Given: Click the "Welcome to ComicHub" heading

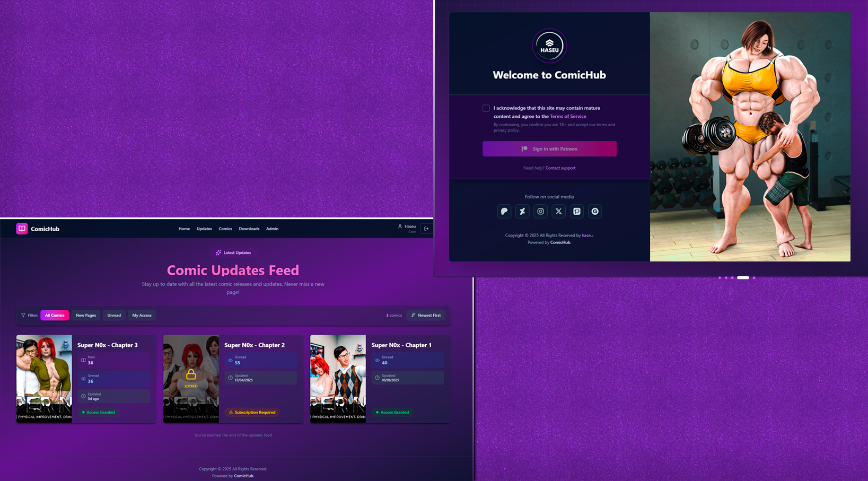Looking at the screenshot, I should (549, 75).
